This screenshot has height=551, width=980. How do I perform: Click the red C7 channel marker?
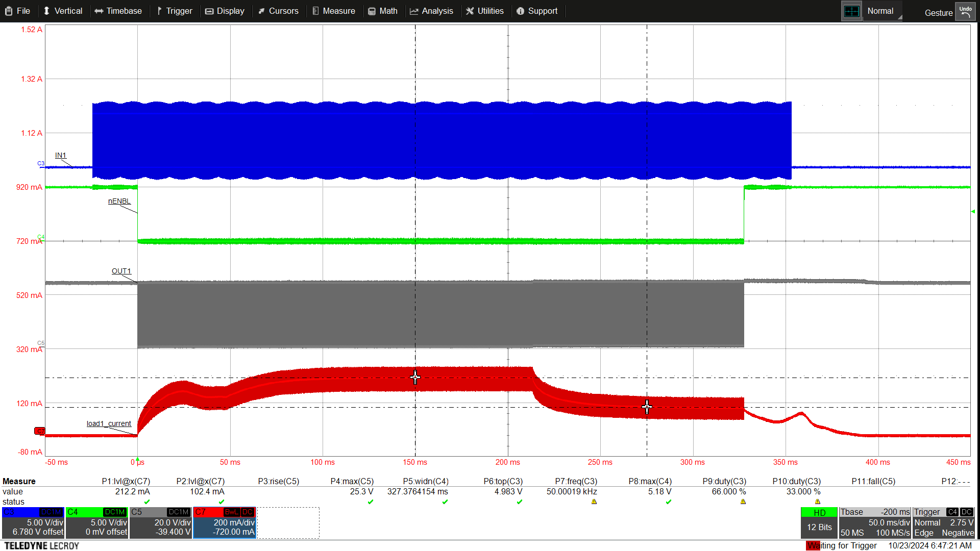tap(39, 431)
